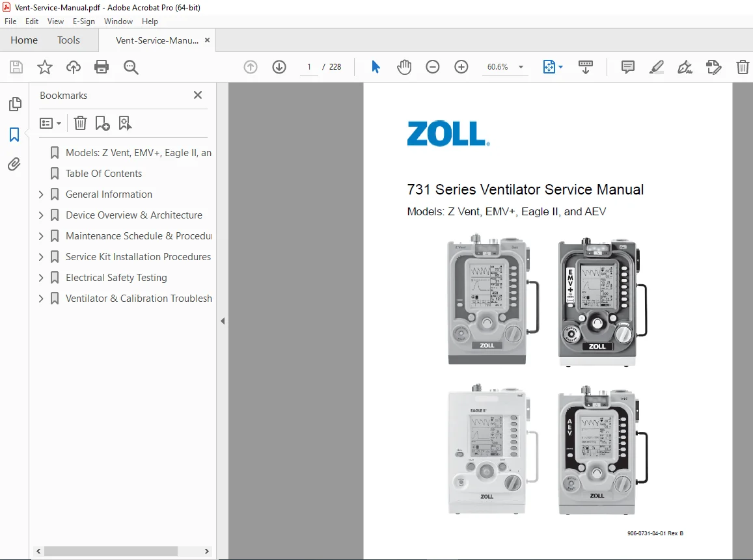Click bookmarks scrollbar left arrow
The width and height of the screenshot is (753, 560).
pyautogui.click(x=38, y=552)
